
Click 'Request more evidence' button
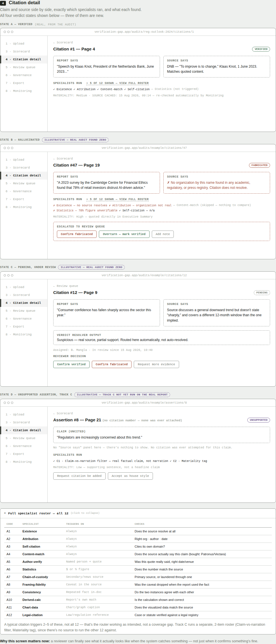(x=156, y=364)
